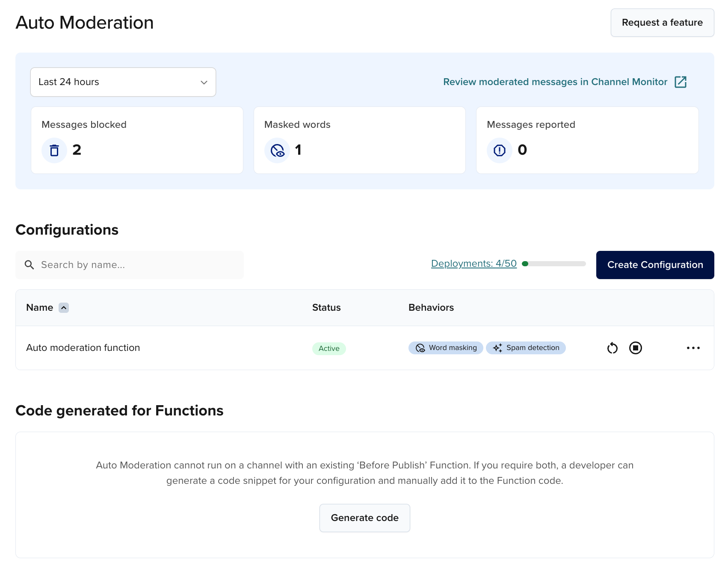The height and width of the screenshot is (571, 728).
Task: Click the chevron inside the time filter
Action: 204,82
